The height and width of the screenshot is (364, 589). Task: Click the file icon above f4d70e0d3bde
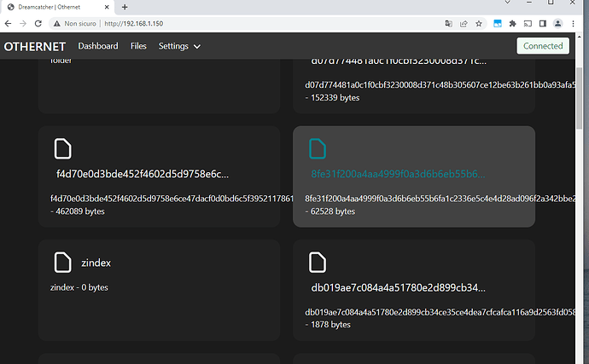(62, 148)
